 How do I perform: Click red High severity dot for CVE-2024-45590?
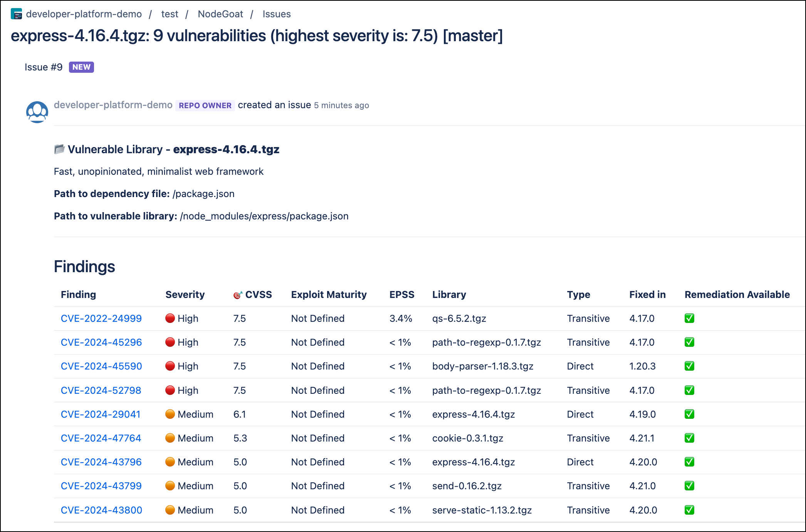coord(170,366)
